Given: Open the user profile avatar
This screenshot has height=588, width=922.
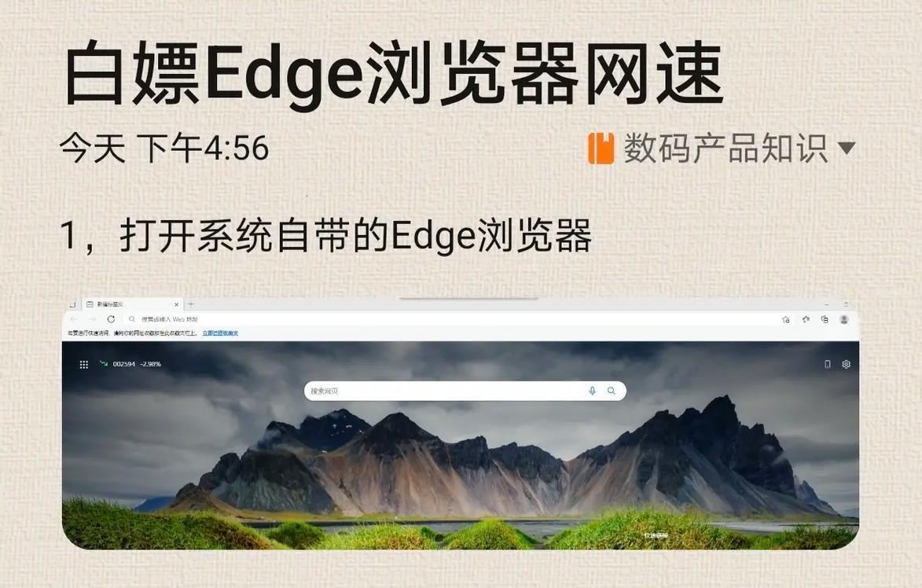Looking at the screenshot, I should [x=844, y=319].
